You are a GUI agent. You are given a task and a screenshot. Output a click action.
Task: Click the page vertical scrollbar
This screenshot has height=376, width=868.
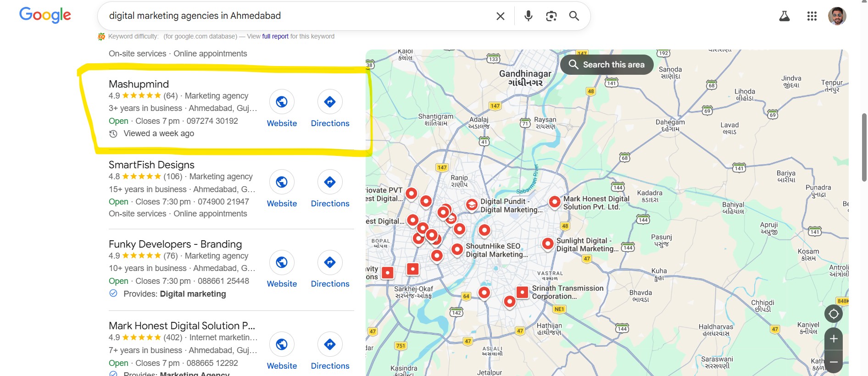click(x=864, y=147)
